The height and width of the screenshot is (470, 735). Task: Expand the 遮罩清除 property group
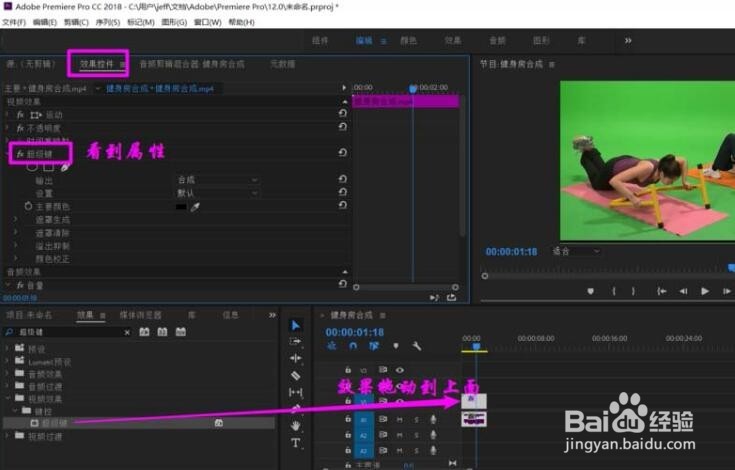click(15, 232)
